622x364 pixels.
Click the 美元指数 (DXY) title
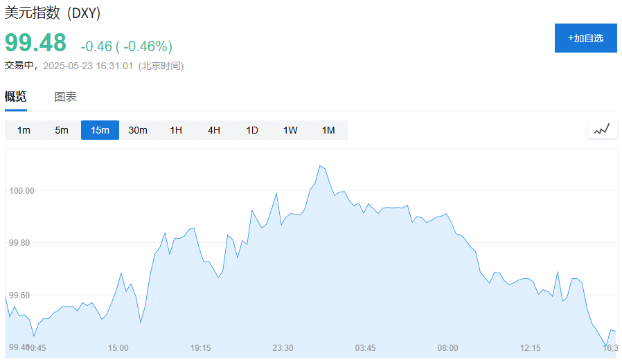(53, 13)
